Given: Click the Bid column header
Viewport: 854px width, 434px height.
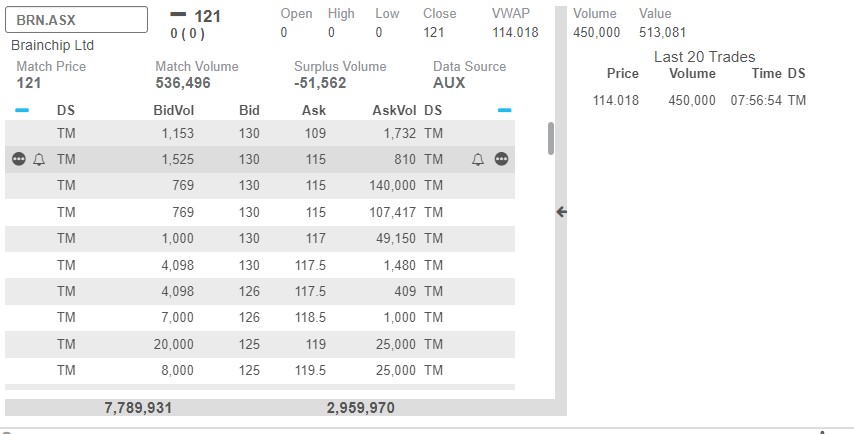Looking at the screenshot, I should 249,111.
